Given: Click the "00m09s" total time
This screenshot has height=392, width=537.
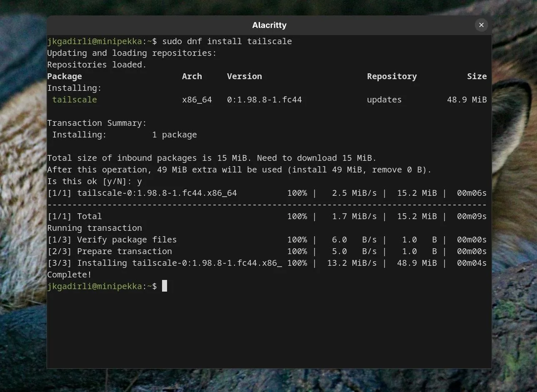Looking at the screenshot, I should click(x=472, y=216).
